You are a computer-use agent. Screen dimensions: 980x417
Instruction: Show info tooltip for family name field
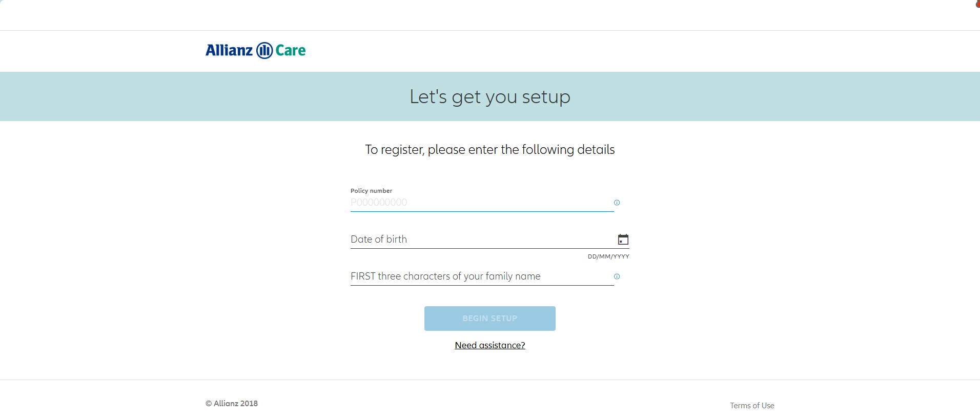click(x=617, y=276)
